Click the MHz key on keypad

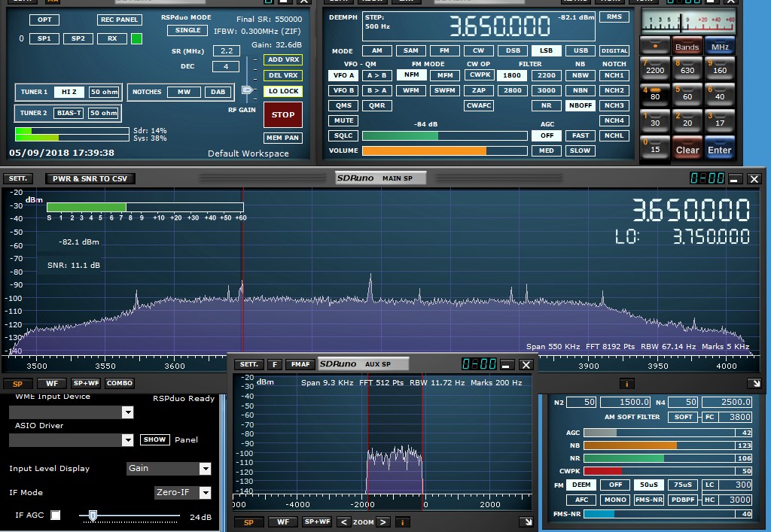point(719,44)
